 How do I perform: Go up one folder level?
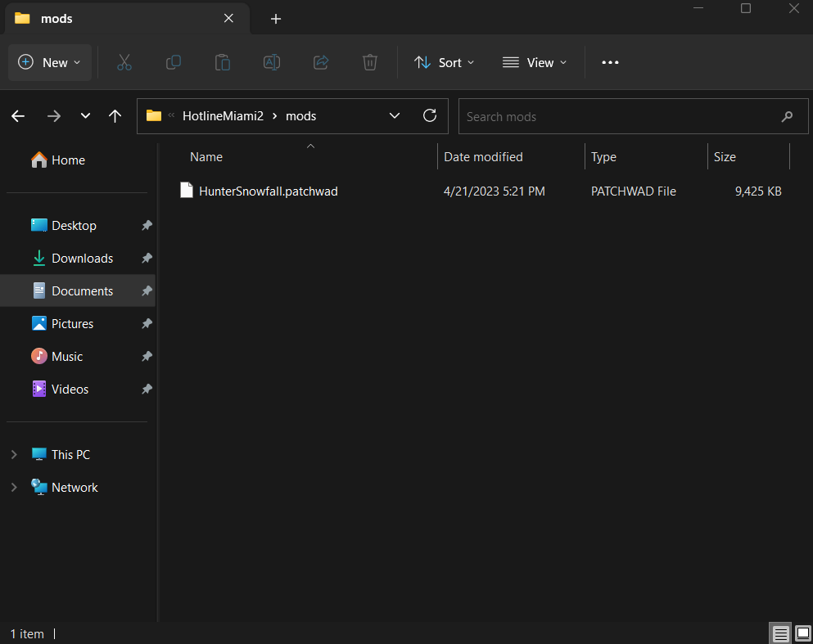pyautogui.click(x=115, y=116)
